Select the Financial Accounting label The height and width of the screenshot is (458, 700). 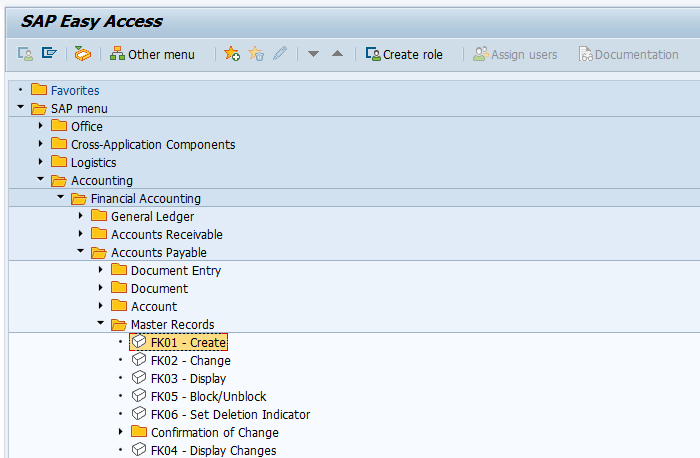(x=146, y=199)
